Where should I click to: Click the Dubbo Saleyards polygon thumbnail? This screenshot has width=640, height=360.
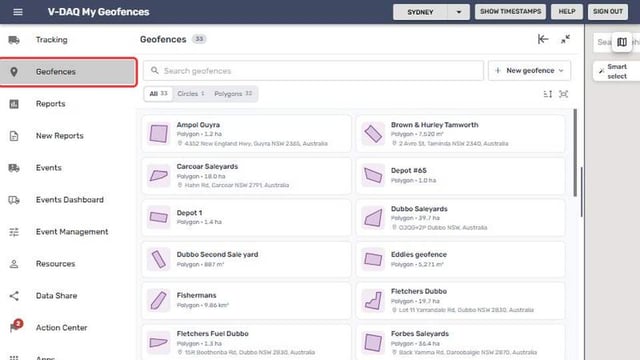pyautogui.click(x=373, y=218)
